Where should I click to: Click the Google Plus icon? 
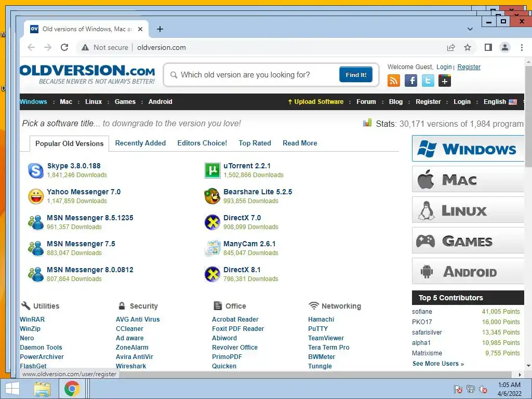pyautogui.click(x=445, y=81)
